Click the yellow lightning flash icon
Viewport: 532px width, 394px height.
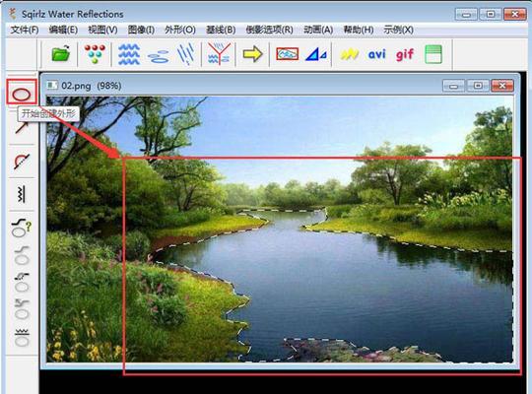[349, 54]
